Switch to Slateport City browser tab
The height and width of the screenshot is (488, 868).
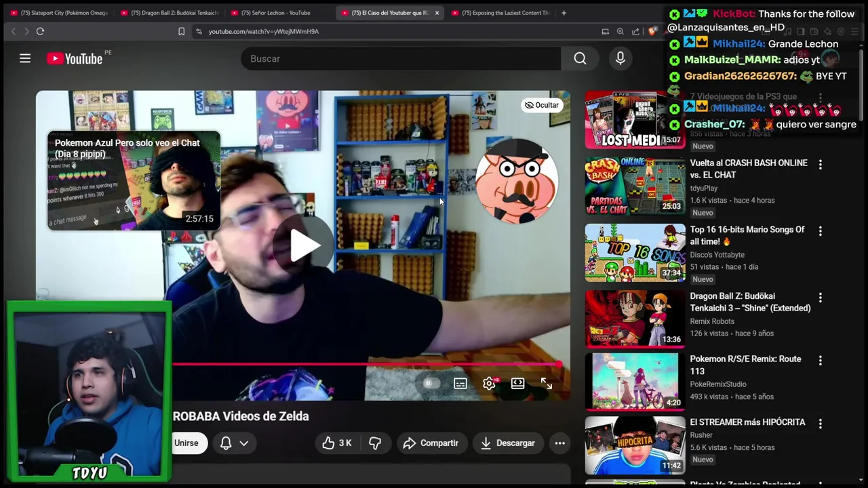click(x=58, y=13)
